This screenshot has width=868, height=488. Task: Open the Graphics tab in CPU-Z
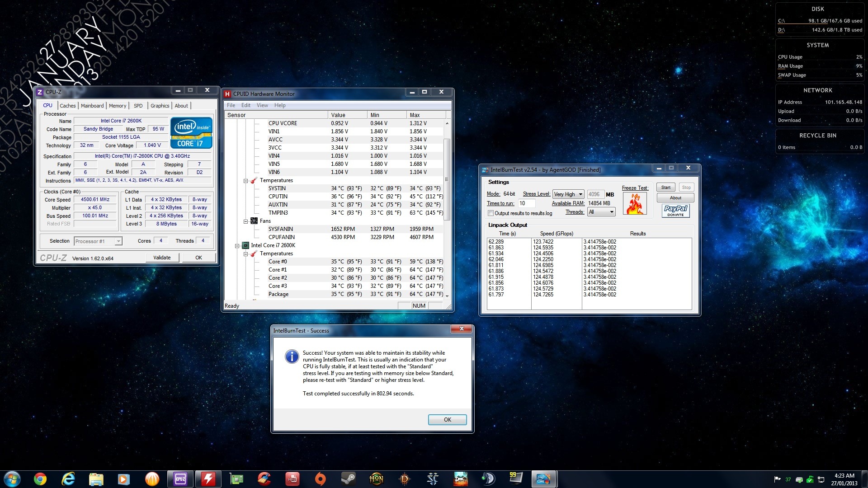point(160,106)
